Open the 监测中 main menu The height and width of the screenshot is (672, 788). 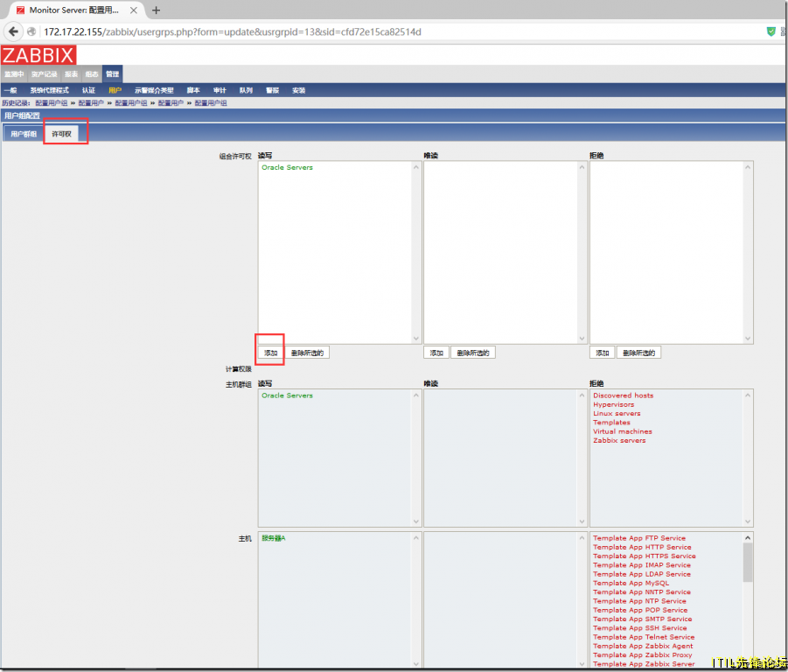click(14, 73)
